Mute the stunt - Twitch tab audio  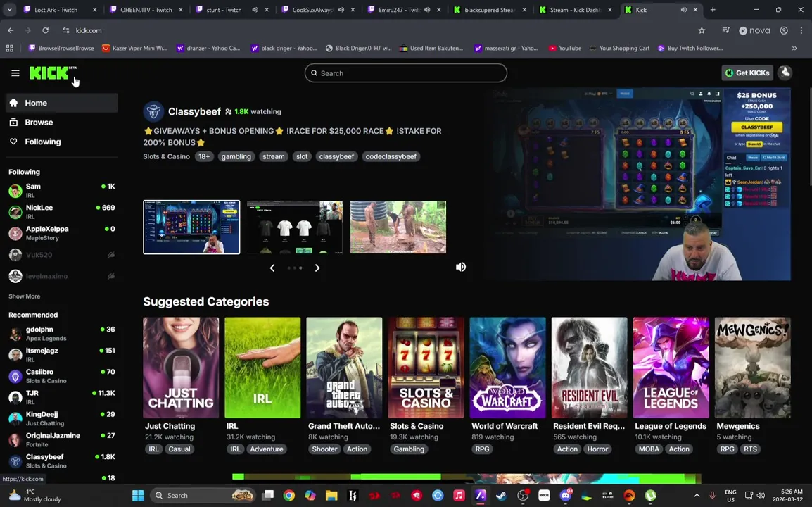255,10
